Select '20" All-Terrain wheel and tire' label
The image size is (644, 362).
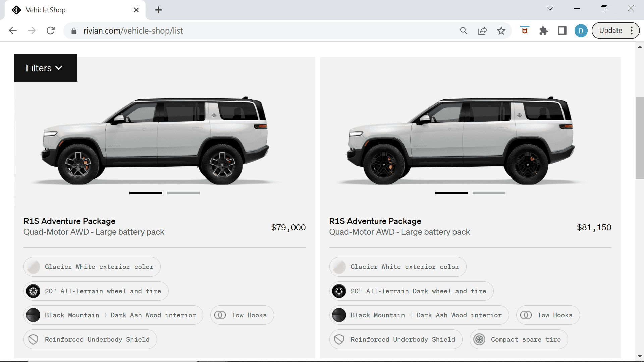coord(103,291)
